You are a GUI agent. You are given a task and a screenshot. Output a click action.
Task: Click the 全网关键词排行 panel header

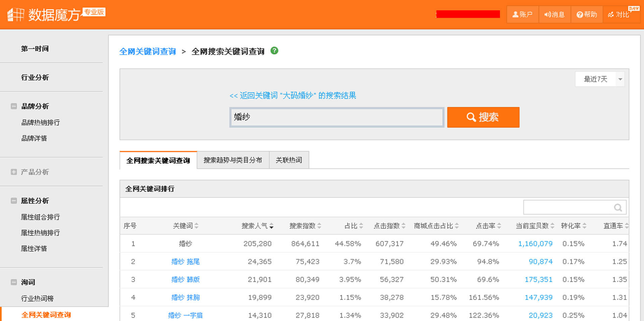[374, 189]
